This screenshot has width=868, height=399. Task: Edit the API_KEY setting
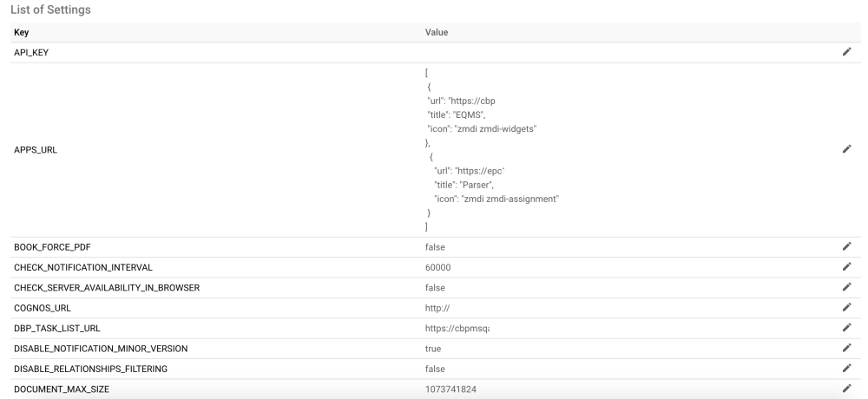click(846, 53)
